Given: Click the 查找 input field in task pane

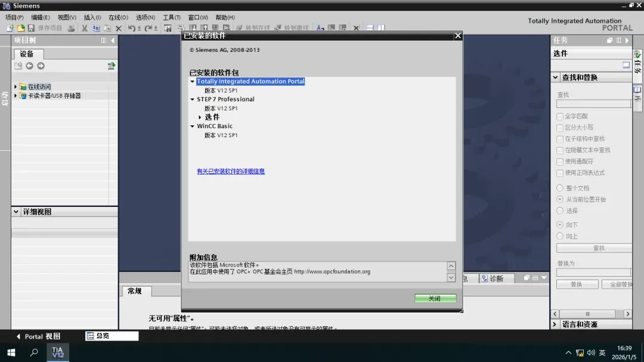Looking at the screenshot, I should pyautogui.click(x=593, y=104).
